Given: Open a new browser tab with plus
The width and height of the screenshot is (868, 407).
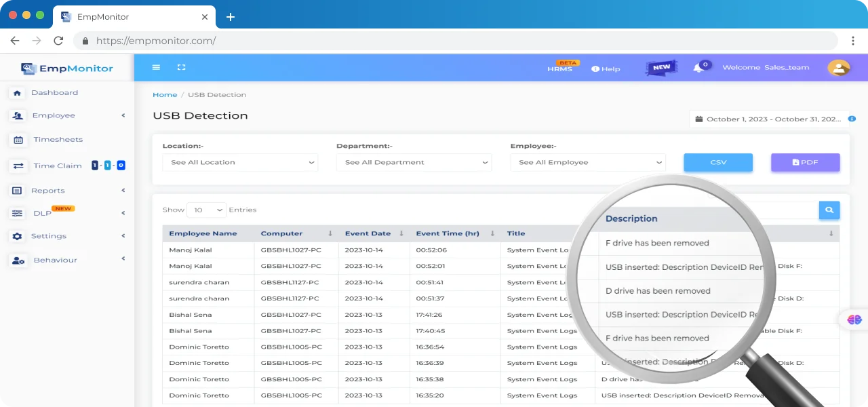Looking at the screenshot, I should [x=231, y=17].
